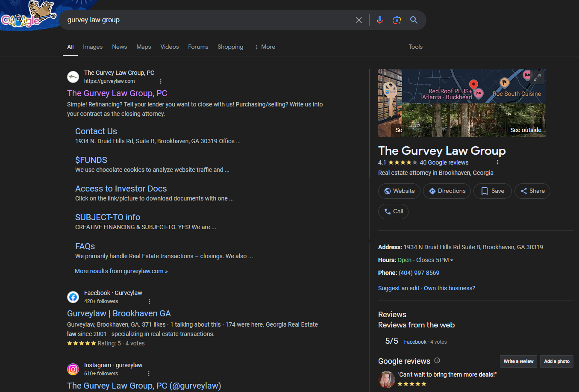Switch to the Videos tab
579x392 pixels.
pyautogui.click(x=170, y=47)
